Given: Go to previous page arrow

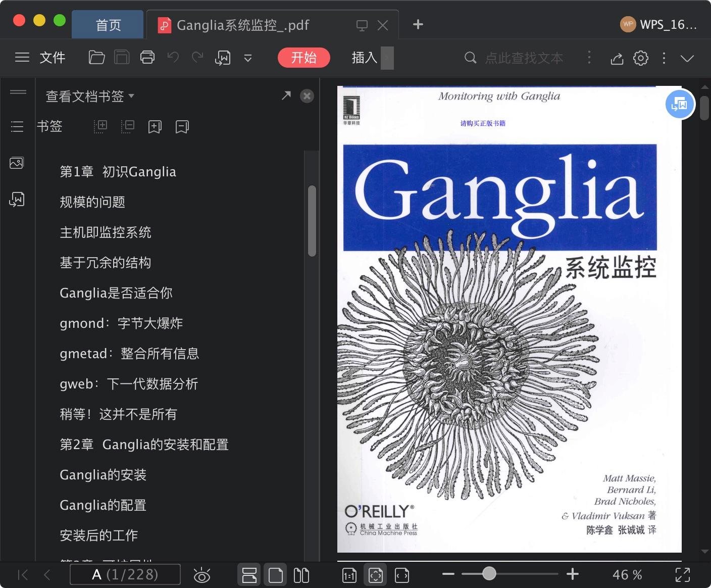Looking at the screenshot, I should 47,575.
